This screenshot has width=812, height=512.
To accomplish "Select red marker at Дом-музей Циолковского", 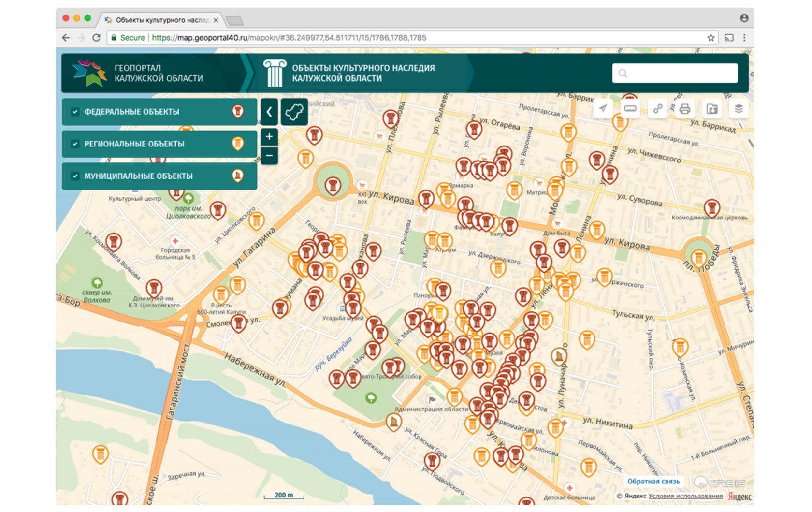I will (x=154, y=289).
